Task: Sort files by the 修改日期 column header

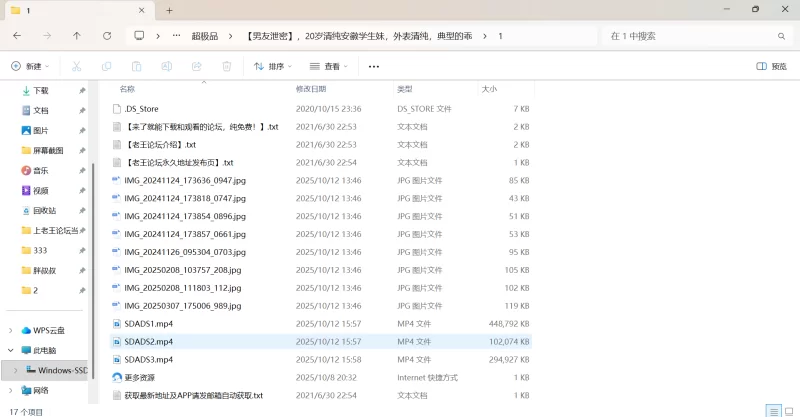Action: pos(311,89)
